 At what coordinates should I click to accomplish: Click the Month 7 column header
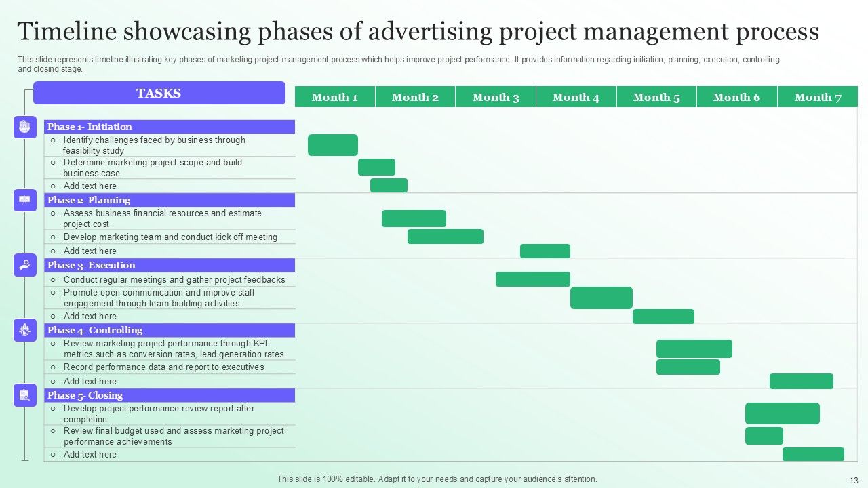pos(817,97)
